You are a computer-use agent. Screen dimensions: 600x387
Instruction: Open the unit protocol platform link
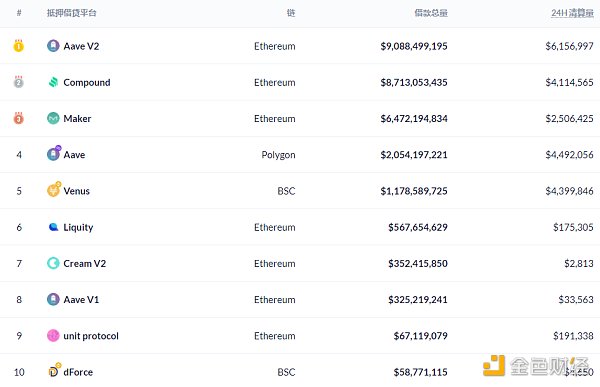(91, 336)
